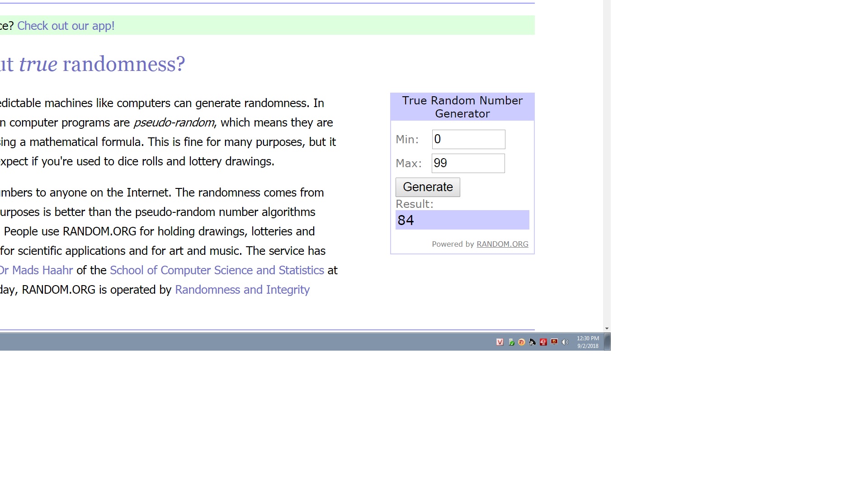This screenshot has width=868, height=488.
Task: Click the Min value input field
Action: pyautogui.click(x=468, y=139)
